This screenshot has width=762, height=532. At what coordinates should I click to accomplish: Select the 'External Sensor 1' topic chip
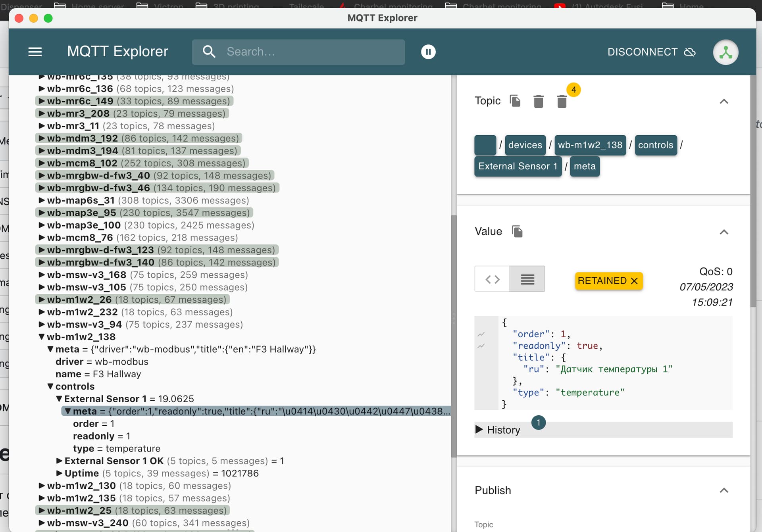pyautogui.click(x=518, y=166)
